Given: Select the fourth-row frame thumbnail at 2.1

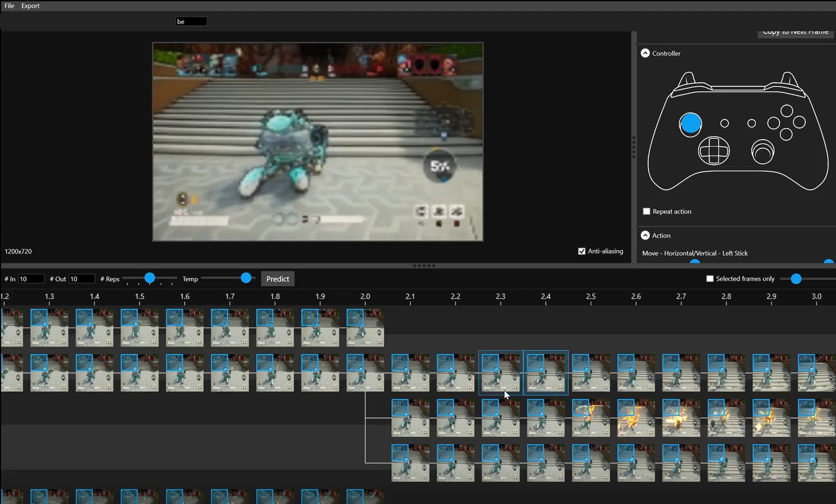Looking at the screenshot, I should 410,463.
